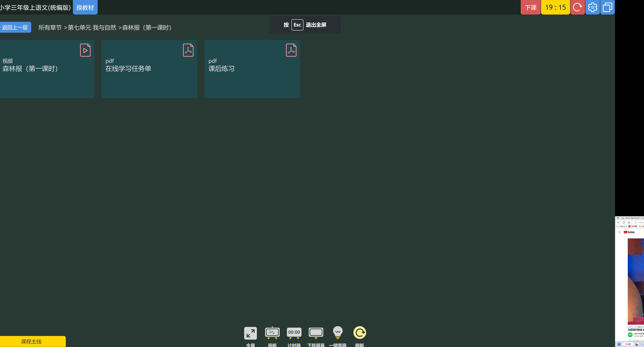Click the #iQIYI hashtag link under video

[x=630, y=327]
